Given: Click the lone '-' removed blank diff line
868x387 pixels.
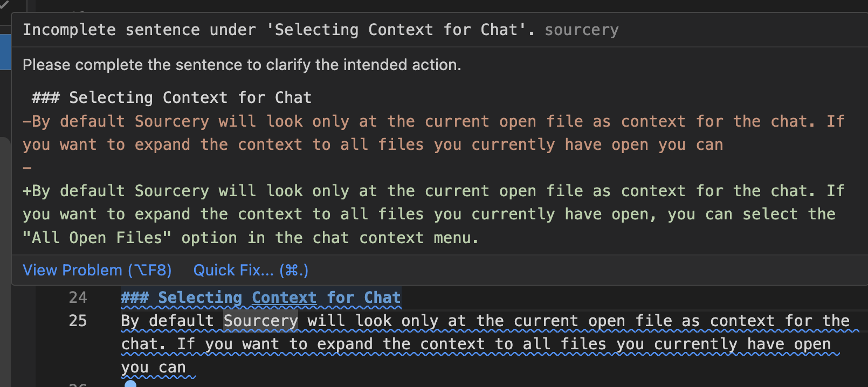Looking at the screenshot, I should pos(27,168).
